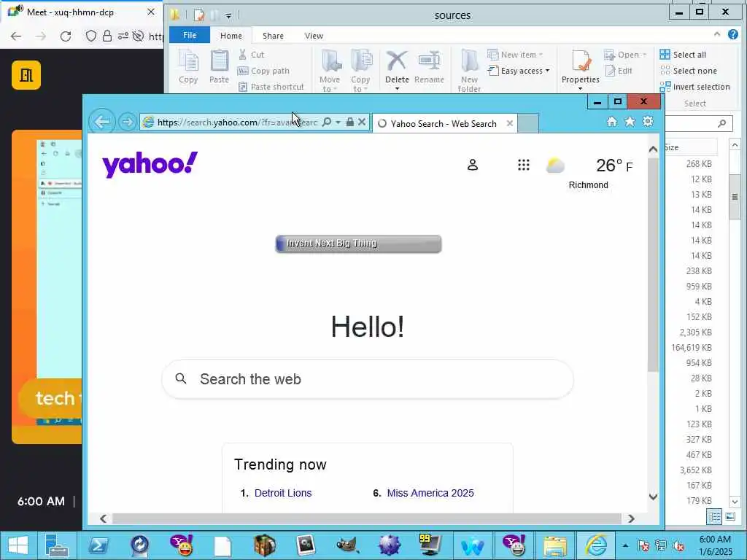
Task: Open address bar autocomplete dropdown arrow
Action: click(338, 122)
